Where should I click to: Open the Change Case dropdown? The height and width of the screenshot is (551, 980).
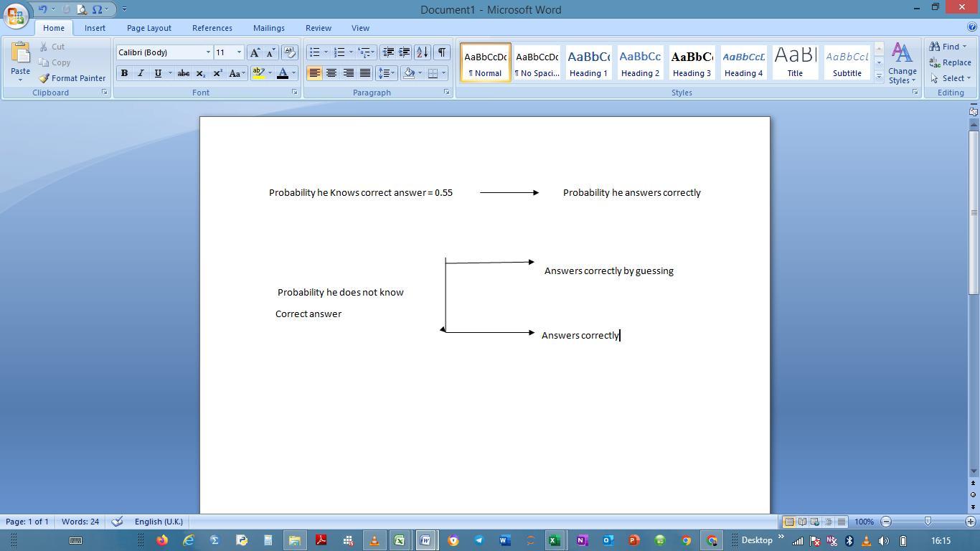click(236, 73)
